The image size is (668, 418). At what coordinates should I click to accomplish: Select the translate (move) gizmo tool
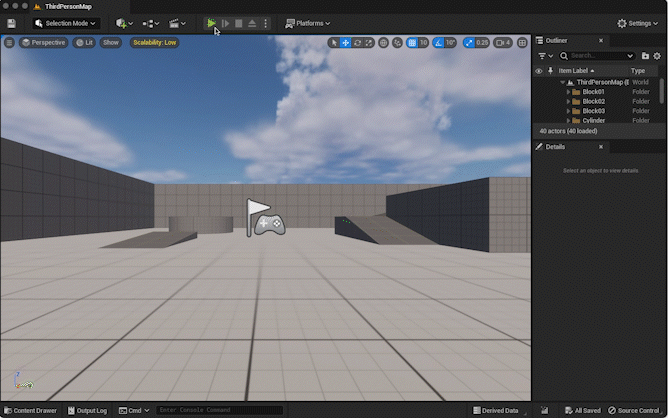coord(346,43)
